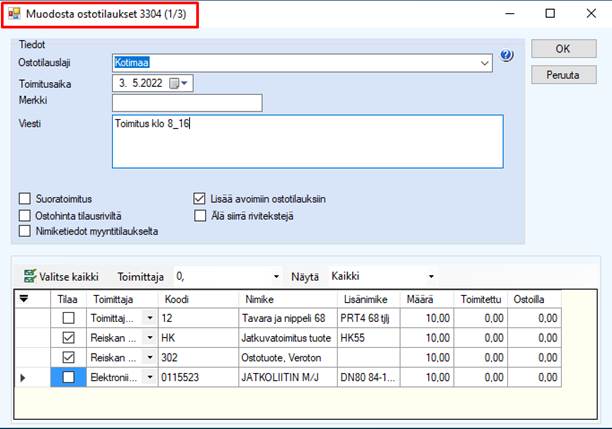Screen dimensions: 612x429
Task: Open the calendar picker for Toimitusaika
Action: tap(179, 83)
